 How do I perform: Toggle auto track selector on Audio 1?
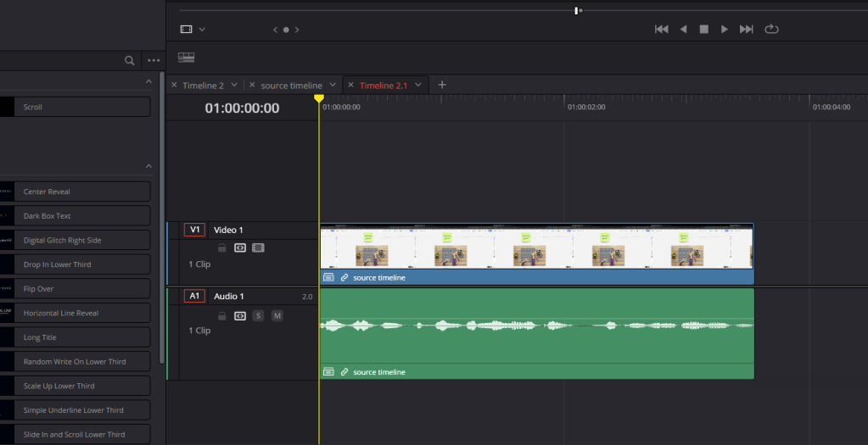pyautogui.click(x=239, y=316)
